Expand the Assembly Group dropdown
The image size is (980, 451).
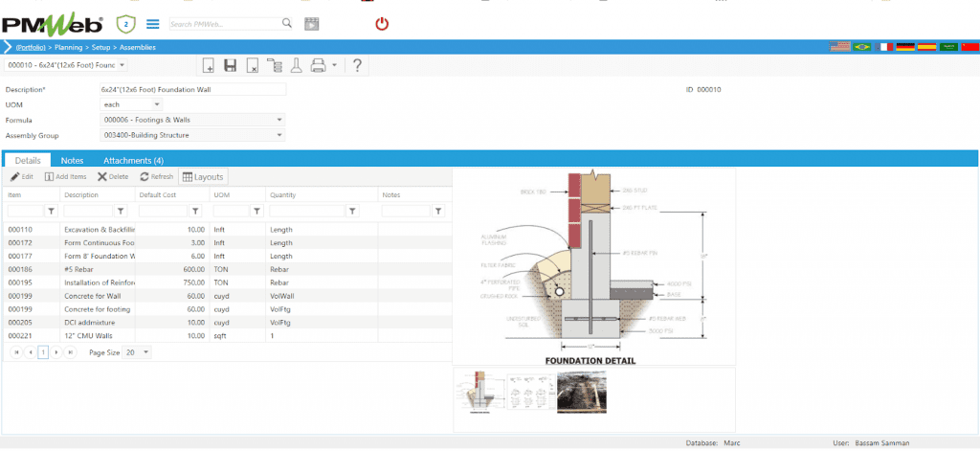(x=279, y=136)
